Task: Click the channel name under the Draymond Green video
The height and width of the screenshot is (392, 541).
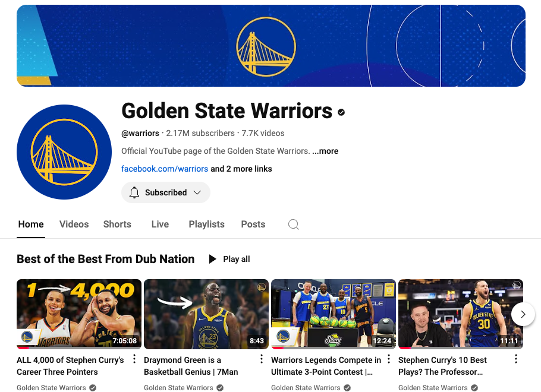Action: pos(178,388)
